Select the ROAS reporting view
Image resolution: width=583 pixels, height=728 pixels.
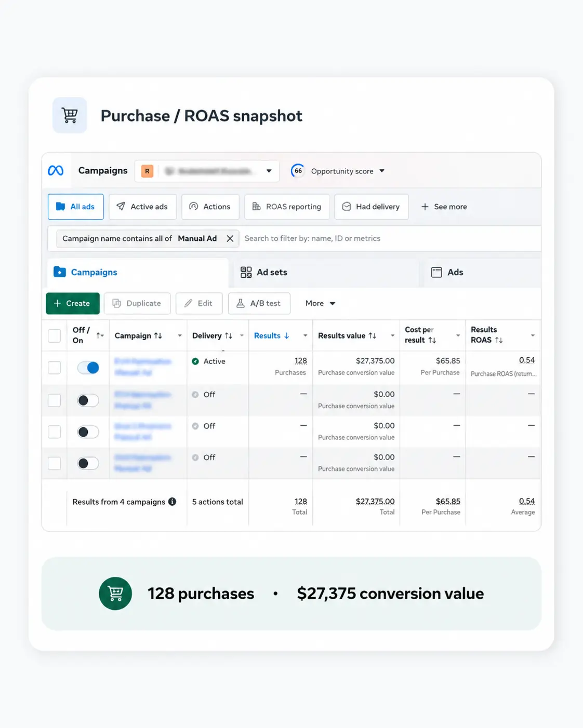coord(287,207)
